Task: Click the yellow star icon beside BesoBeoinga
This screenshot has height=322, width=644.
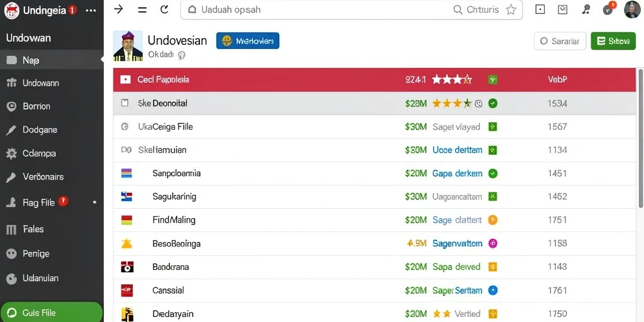Action: tap(126, 243)
